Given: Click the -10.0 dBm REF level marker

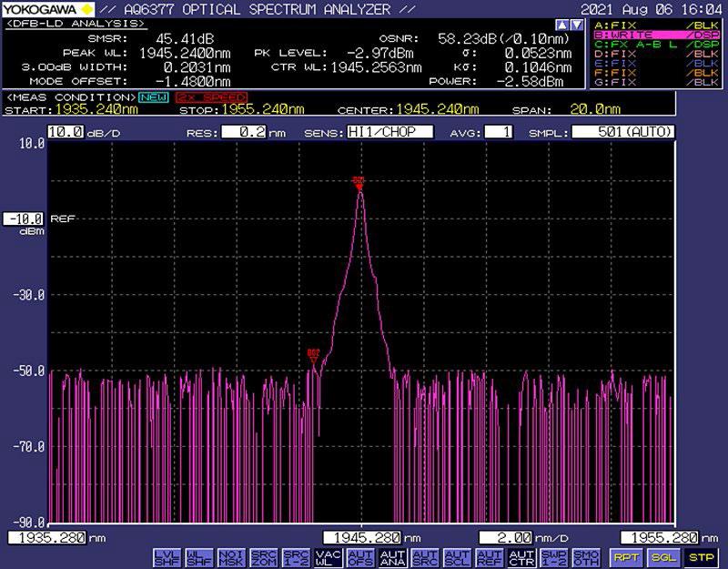Looking at the screenshot, I should [x=24, y=219].
